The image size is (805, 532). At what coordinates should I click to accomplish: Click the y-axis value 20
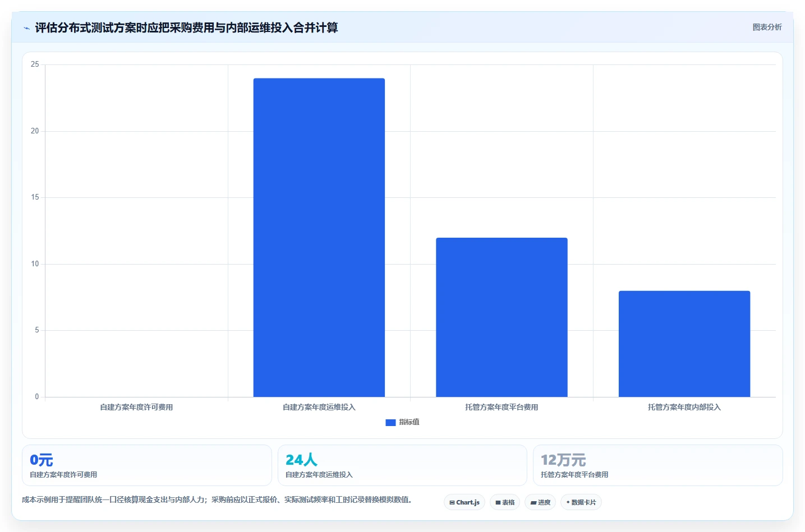click(35, 131)
